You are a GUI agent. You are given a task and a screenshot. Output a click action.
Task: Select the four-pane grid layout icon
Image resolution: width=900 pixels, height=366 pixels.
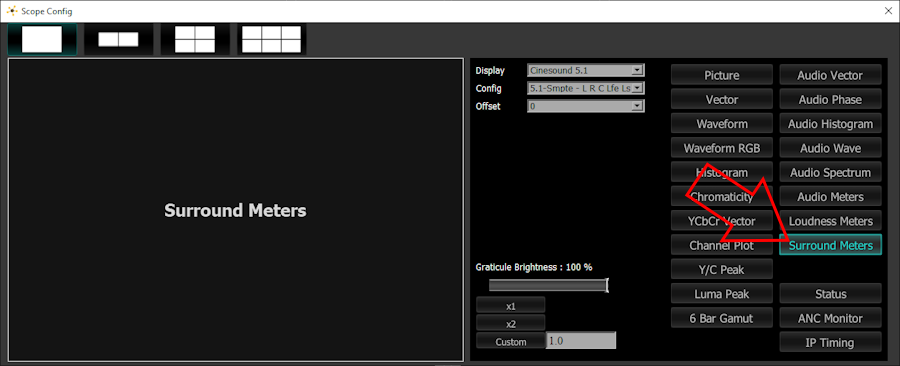(195, 39)
